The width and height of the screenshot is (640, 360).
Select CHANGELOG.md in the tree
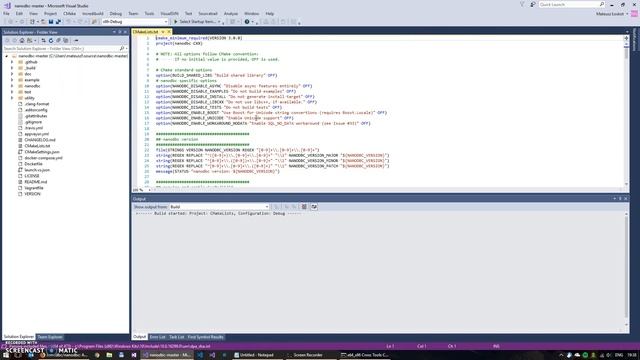pos(40,140)
